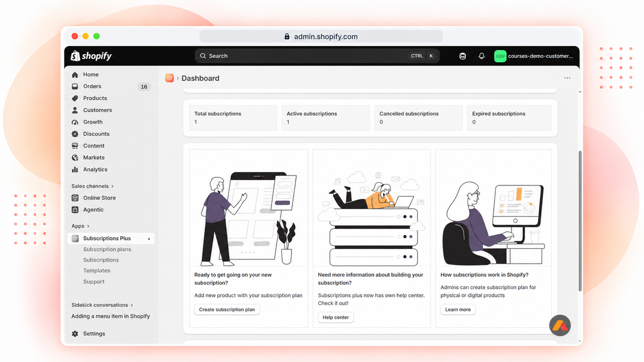This screenshot has width=644, height=362.
Task: Open Templates submenu item
Action: (x=97, y=271)
